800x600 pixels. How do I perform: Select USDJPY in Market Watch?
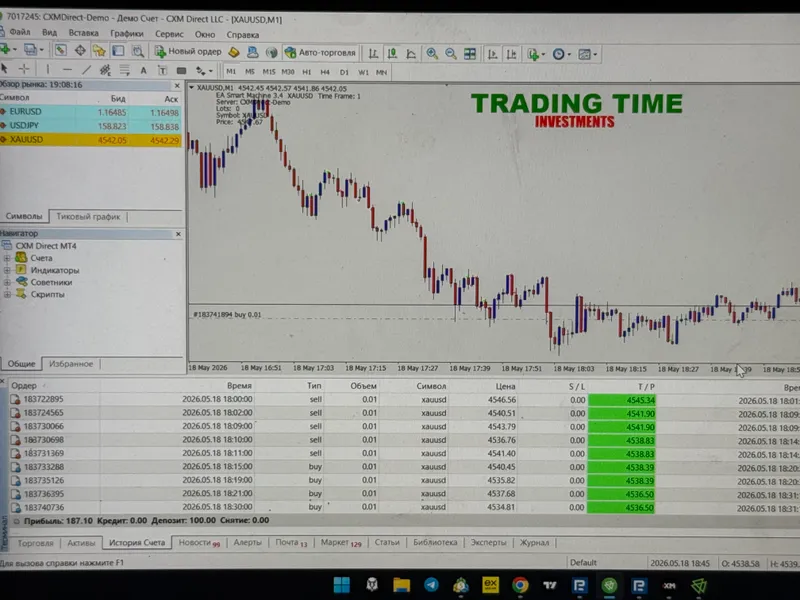[x=91, y=126]
